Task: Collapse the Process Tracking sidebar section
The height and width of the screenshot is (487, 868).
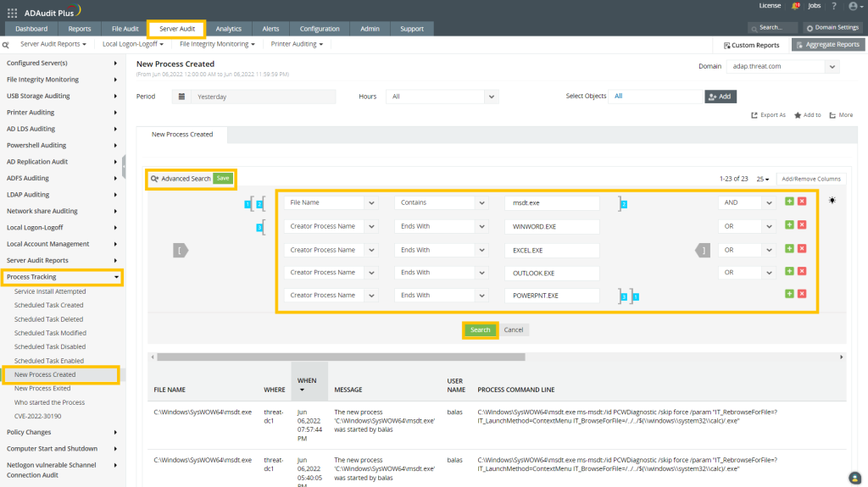Action: pos(116,277)
